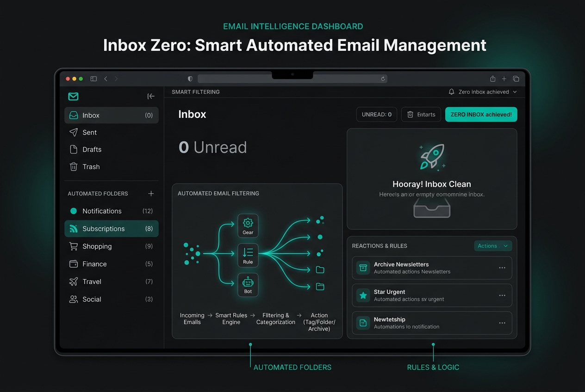Add a new automated folder
Viewport: 585px width, 392px height.
(x=151, y=194)
